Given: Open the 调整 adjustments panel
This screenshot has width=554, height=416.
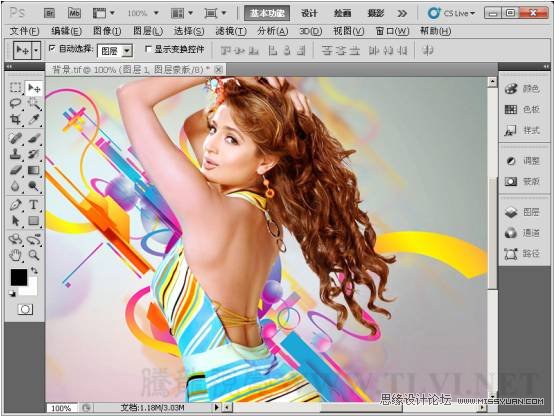Looking at the screenshot, I should (x=522, y=161).
